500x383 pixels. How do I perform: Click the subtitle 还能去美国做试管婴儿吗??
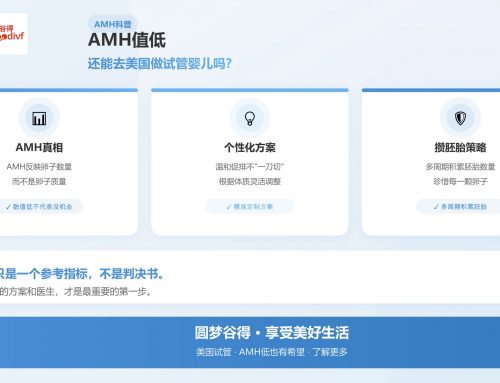160,63
